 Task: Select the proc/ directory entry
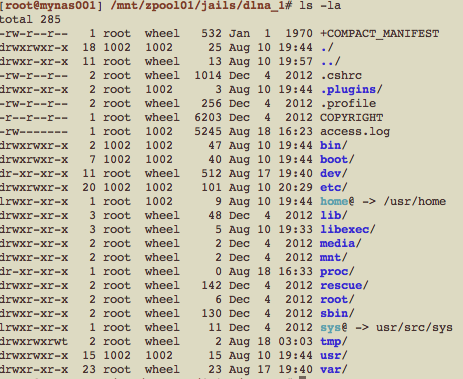(x=337, y=272)
